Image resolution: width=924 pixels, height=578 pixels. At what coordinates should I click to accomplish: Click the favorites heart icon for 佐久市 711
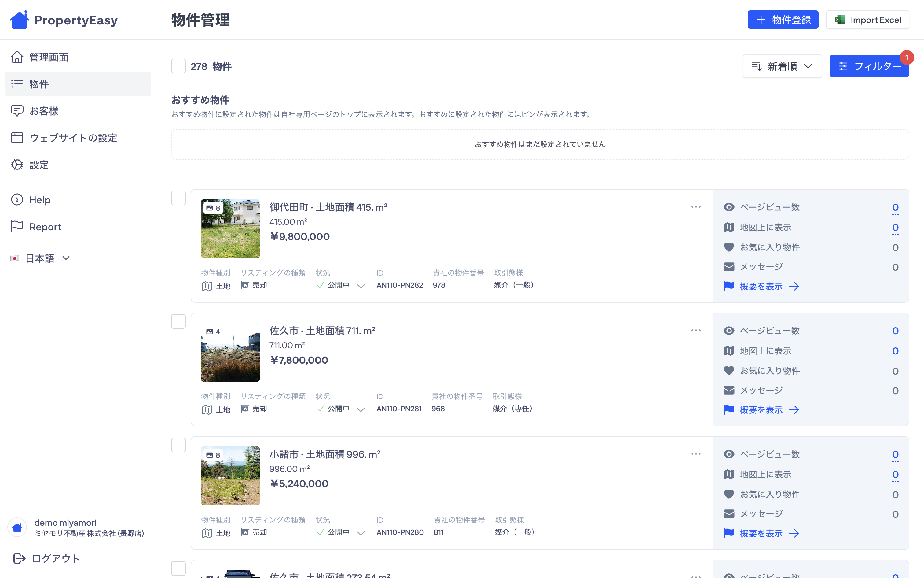click(x=729, y=370)
